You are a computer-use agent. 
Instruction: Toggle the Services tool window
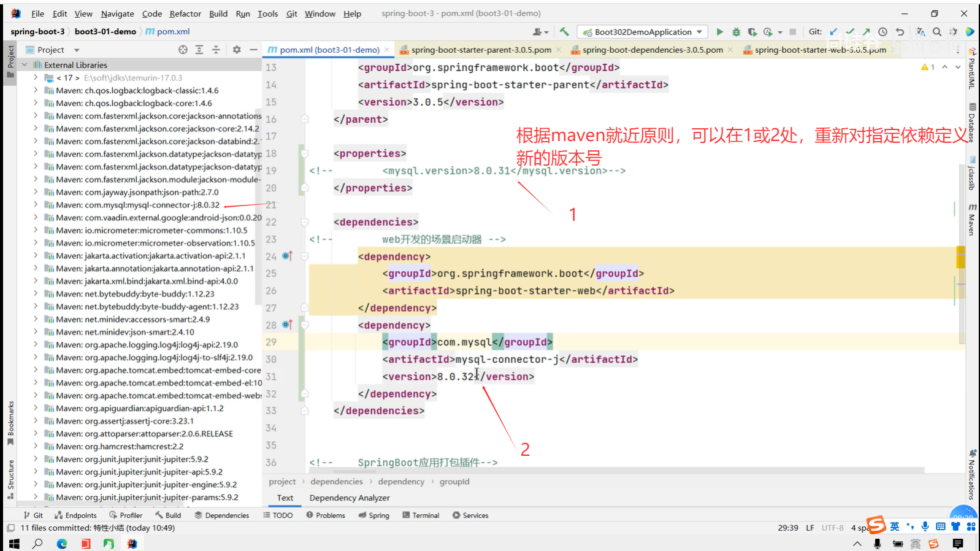tap(470, 515)
